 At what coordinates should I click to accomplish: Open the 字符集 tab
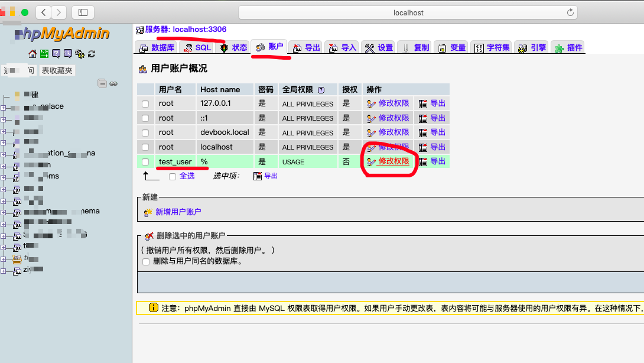pyautogui.click(x=492, y=48)
